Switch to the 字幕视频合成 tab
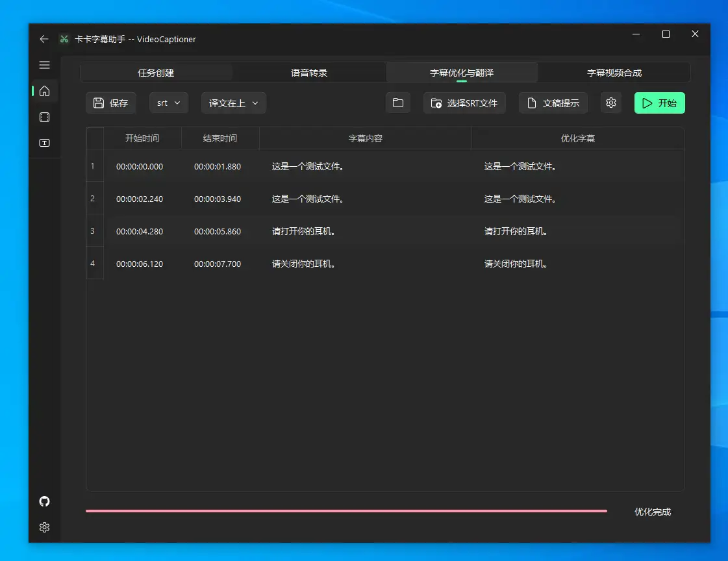728x561 pixels. [x=614, y=73]
